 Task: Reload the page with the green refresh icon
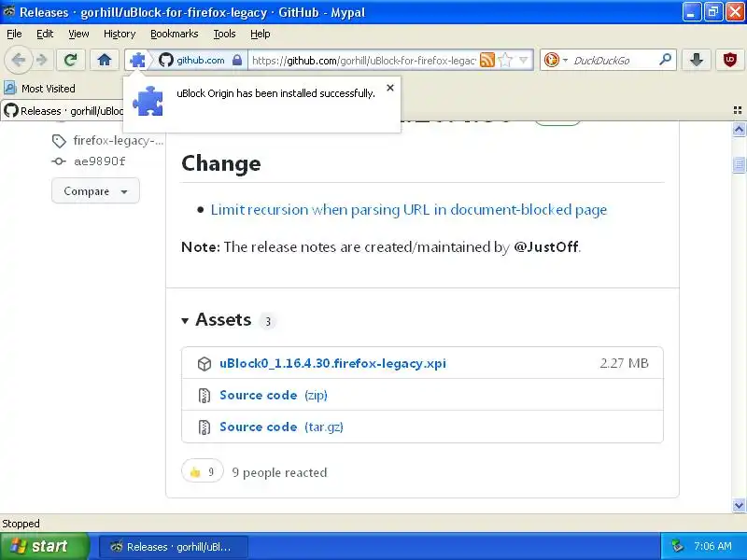click(71, 60)
